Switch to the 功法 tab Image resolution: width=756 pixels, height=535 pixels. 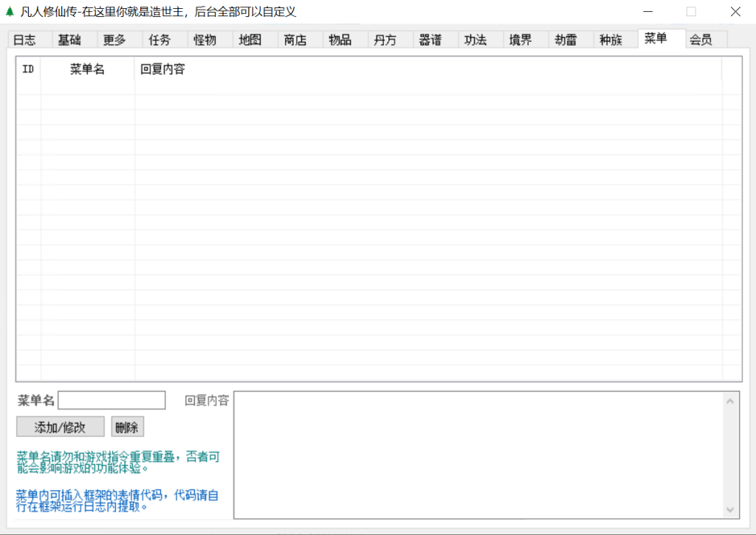pyautogui.click(x=475, y=41)
